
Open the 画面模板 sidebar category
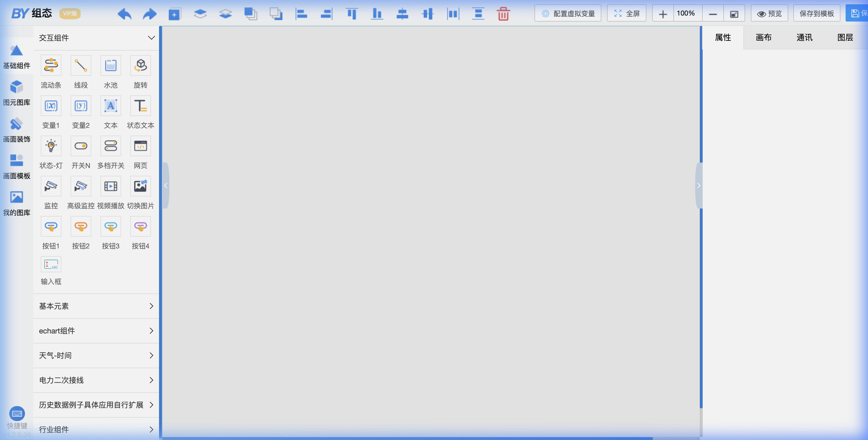tap(17, 167)
